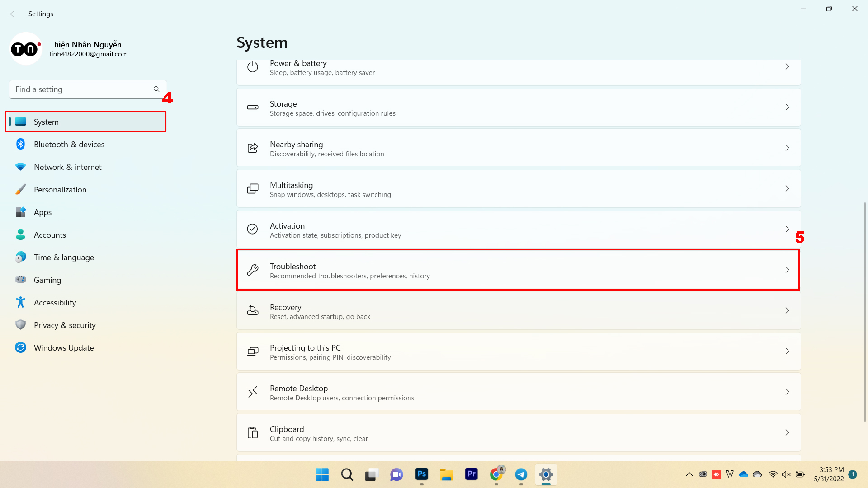Click the Storage drive icon
The height and width of the screenshot is (488, 868).
[253, 108]
